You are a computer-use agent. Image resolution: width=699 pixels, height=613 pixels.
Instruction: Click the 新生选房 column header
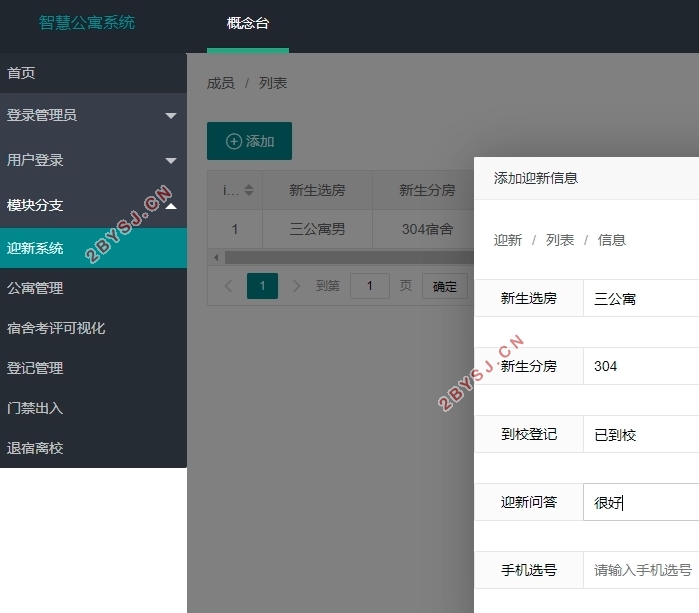[317, 190]
